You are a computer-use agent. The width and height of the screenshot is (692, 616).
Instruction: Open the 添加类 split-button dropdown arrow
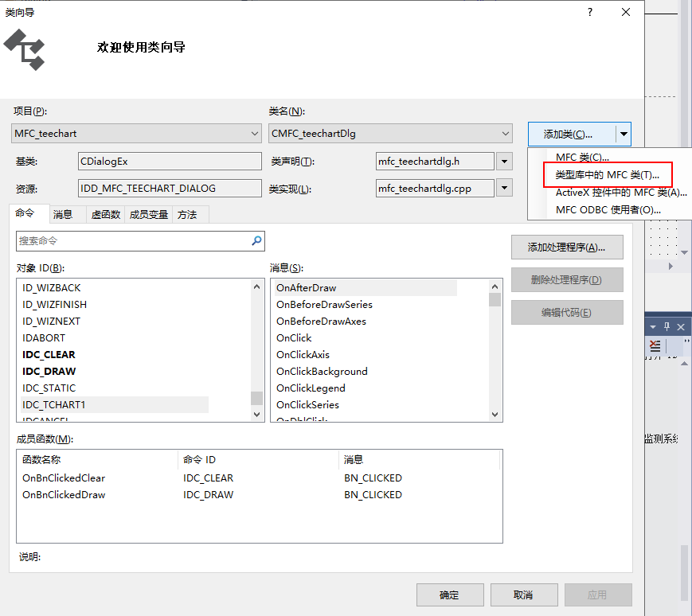pos(622,133)
